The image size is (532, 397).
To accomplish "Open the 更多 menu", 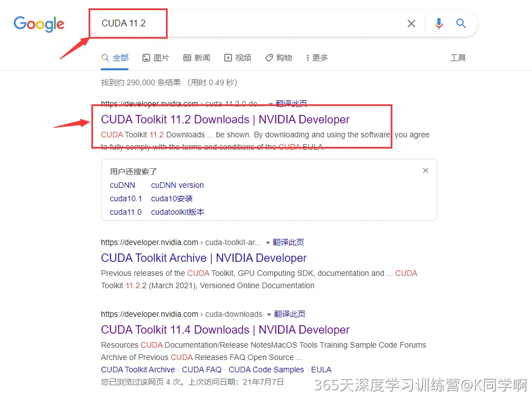I will (317, 58).
